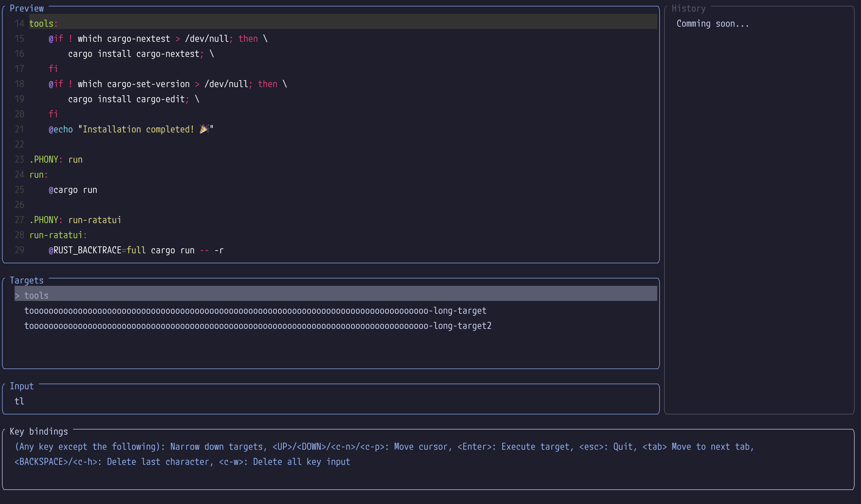This screenshot has width=861, height=504.
Task: Select the long-target entry in Targets
Action: coord(255,311)
